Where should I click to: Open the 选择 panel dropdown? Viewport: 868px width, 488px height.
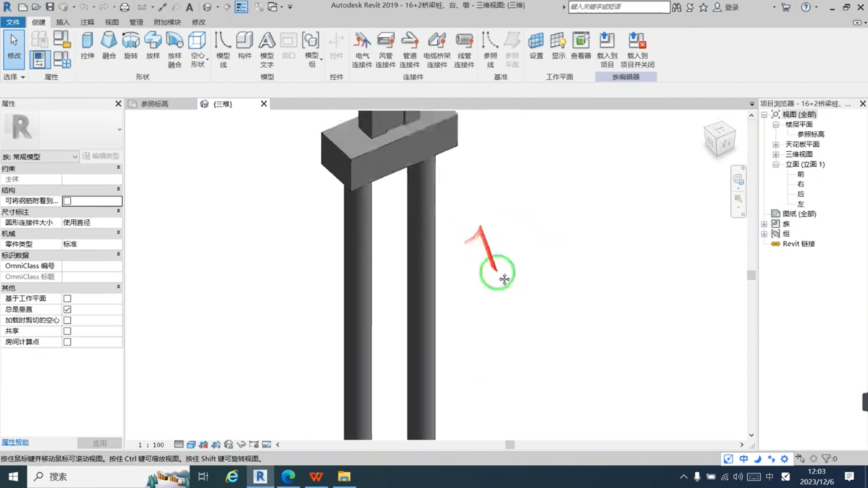(14, 77)
